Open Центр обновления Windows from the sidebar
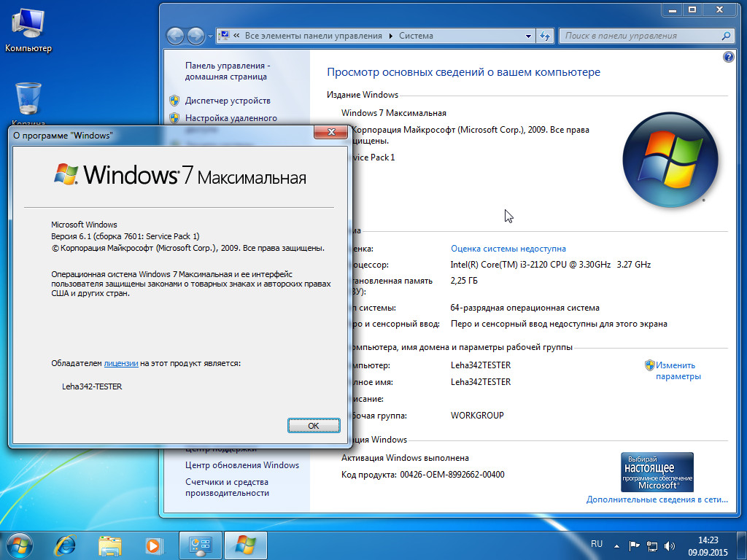Screen dimensions: 747x560 tap(241, 464)
